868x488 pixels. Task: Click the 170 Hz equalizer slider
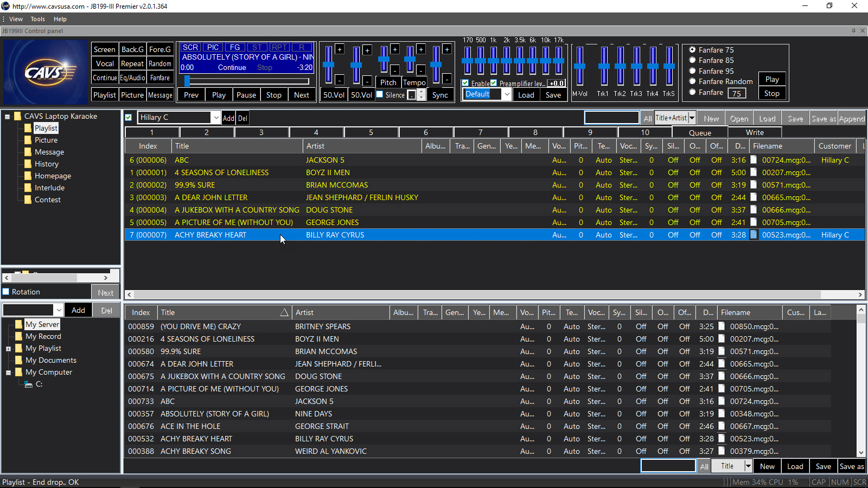coord(467,61)
